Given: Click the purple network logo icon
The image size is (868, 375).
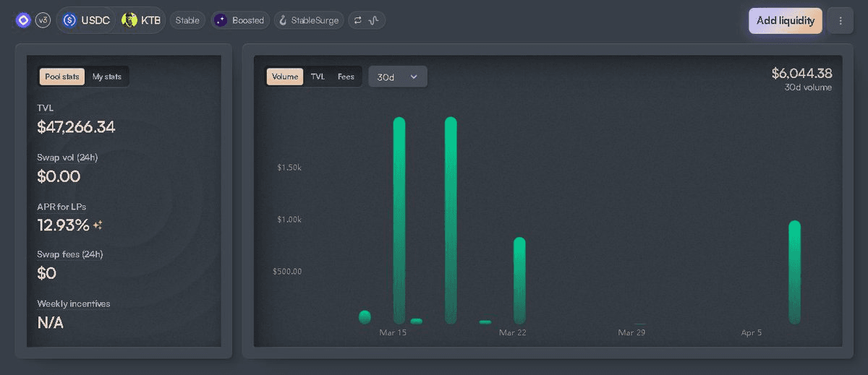Looking at the screenshot, I should click(x=23, y=20).
